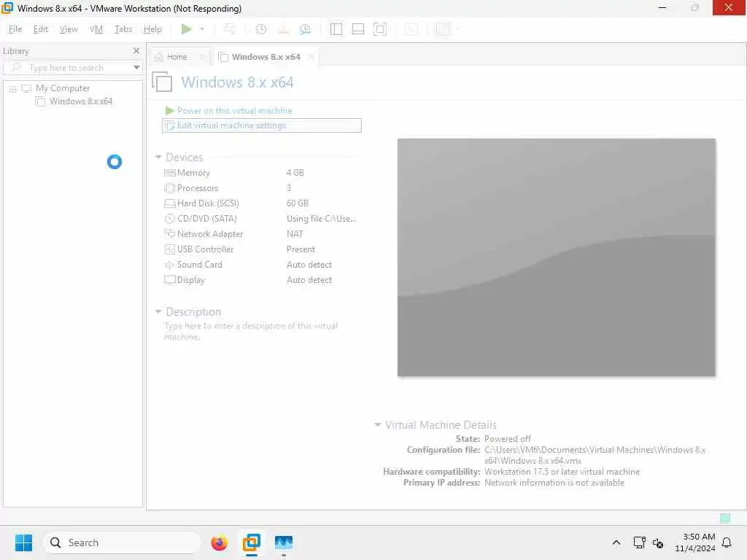The height and width of the screenshot is (560, 747).
Task: Open the Snapshot Manager icon
Action: [x=305, y=29]
